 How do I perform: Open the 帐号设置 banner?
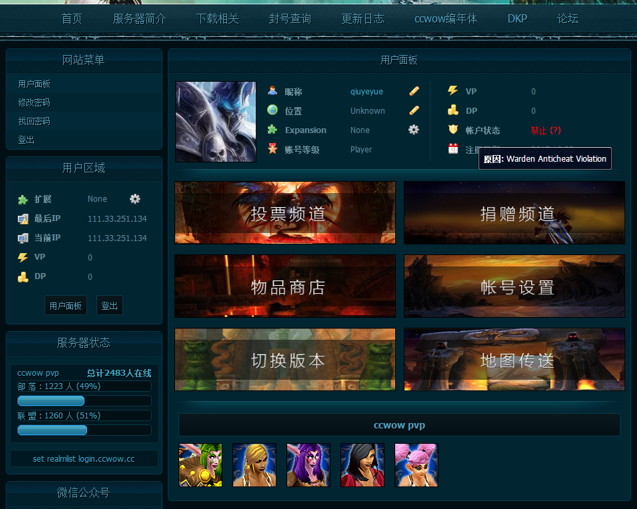514,286
